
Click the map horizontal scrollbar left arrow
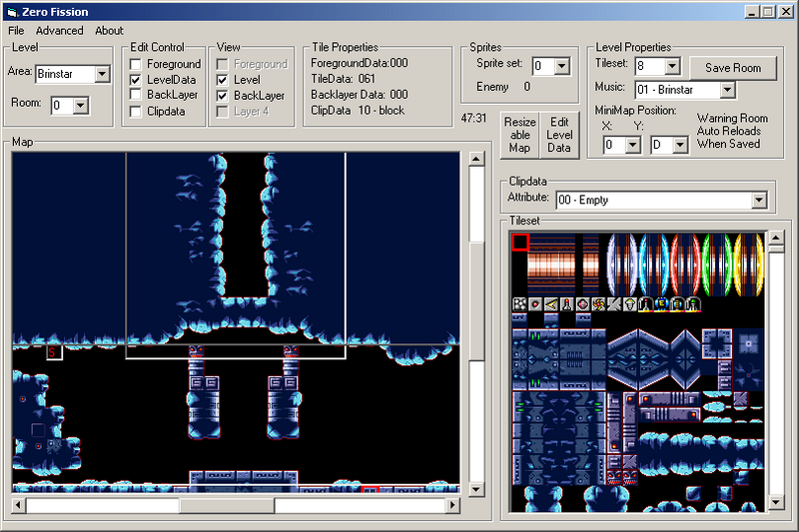18,505
